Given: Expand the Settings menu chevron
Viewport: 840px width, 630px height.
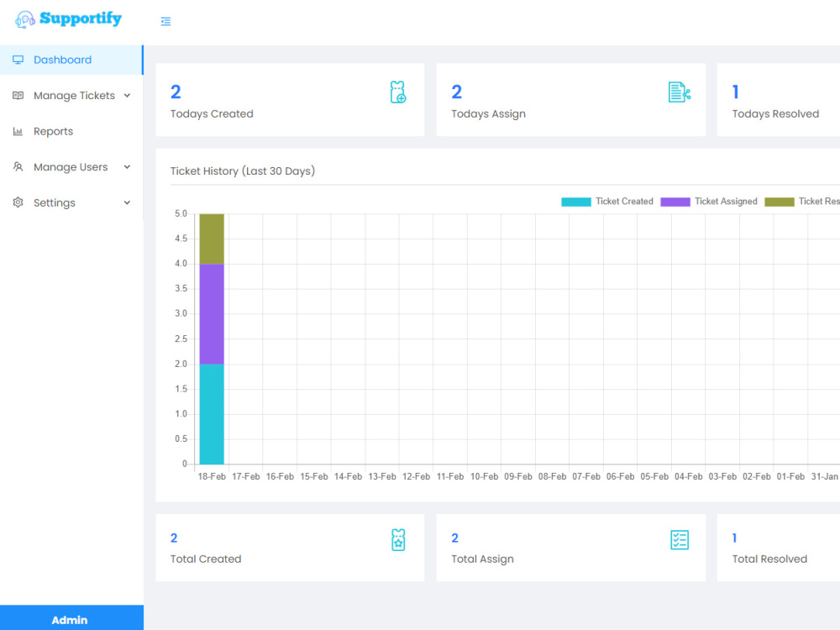Looking at the screenshot, I should pos(127,202).
